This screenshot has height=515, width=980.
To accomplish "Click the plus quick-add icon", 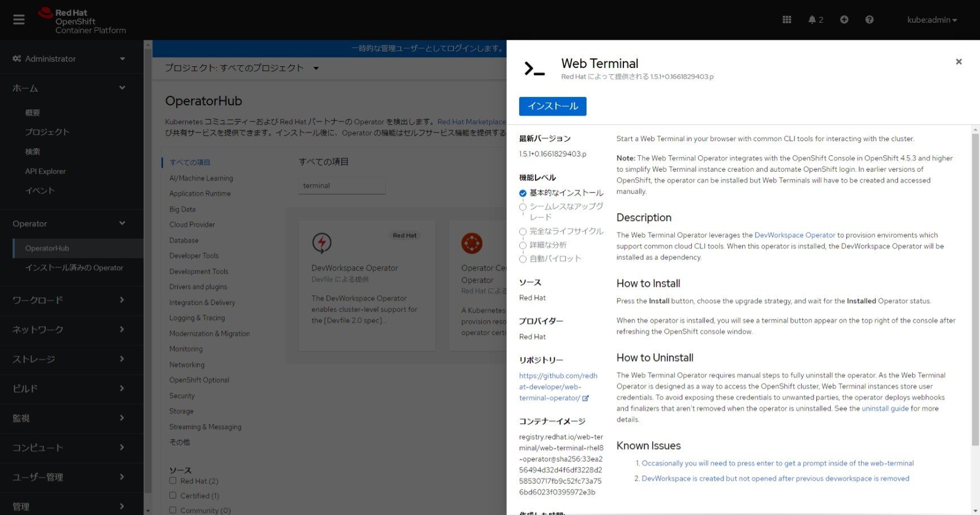I will [844, 20].
